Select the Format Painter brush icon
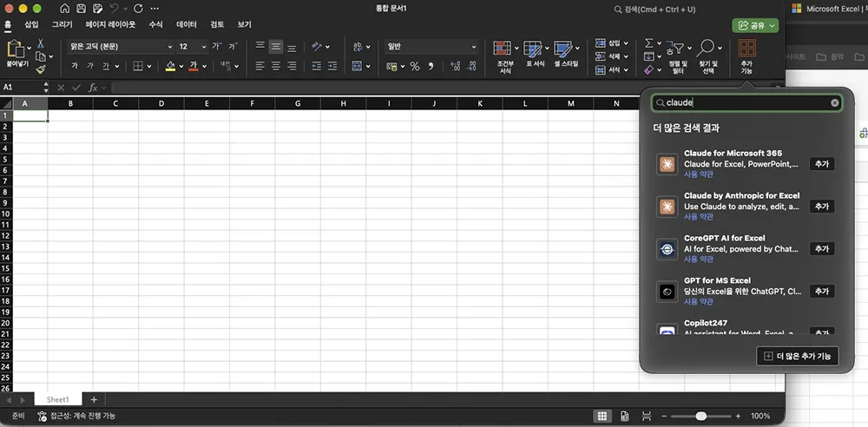868x427 pixels. [x=41, y=69]
